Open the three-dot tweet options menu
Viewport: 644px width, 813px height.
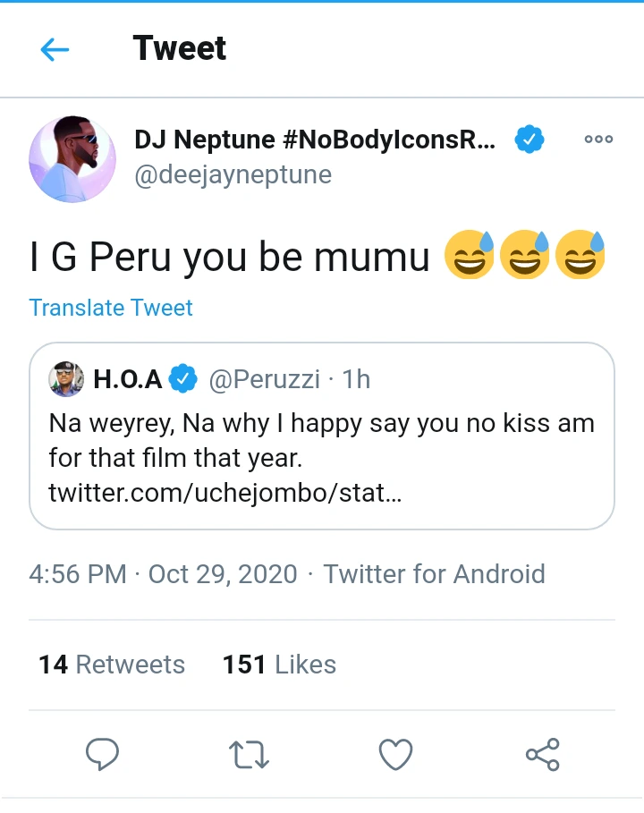pyautogui.click(x=598, y=140)
